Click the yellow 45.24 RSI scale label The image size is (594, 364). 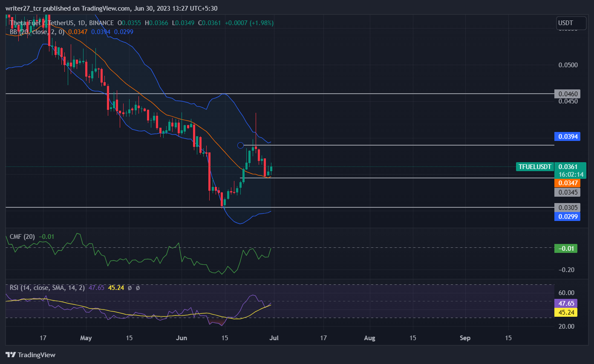coord(566,312)
